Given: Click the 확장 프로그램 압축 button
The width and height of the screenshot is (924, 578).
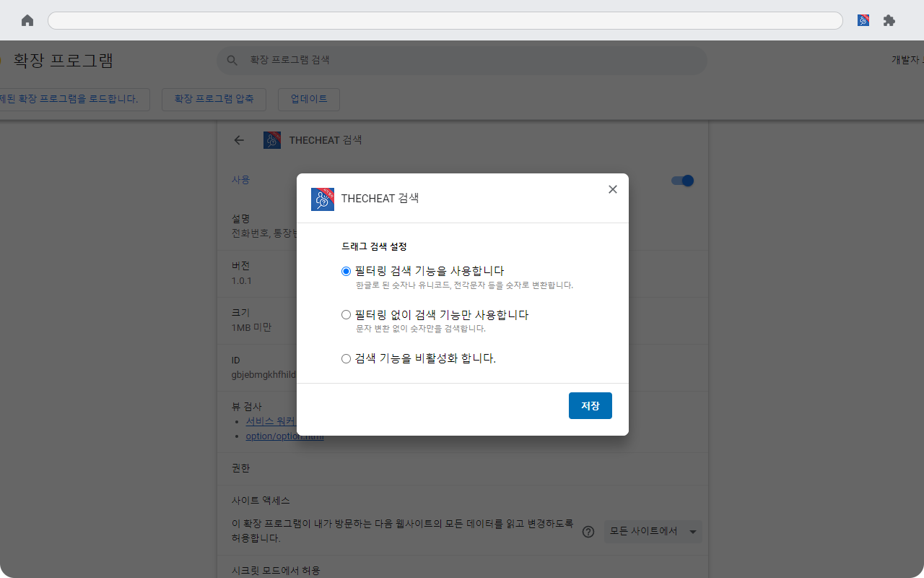Looking at the screenshot, I should (214, 100).
